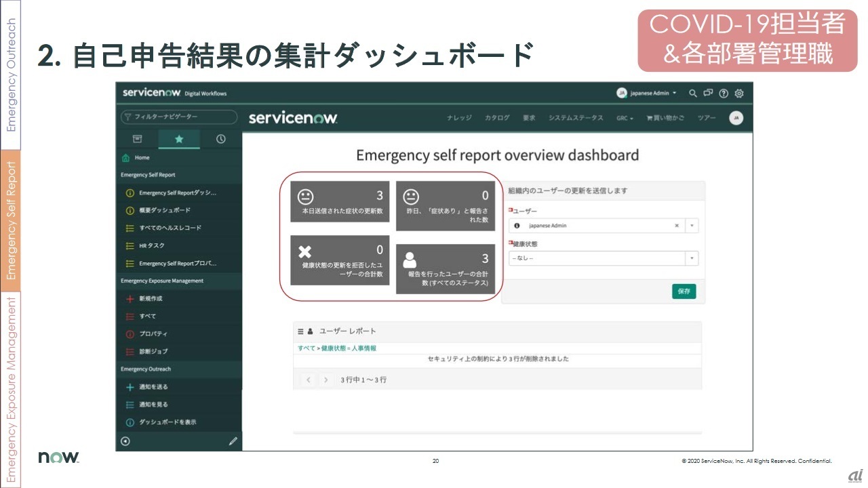Expand the GRC dropdown menu
The height and width of the screenshot is (488, 868).
(625, 118)
